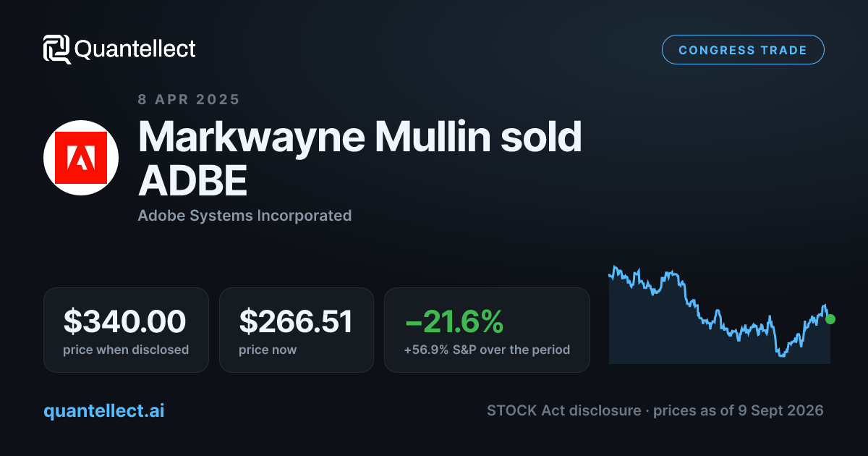Click the Quantellect brand name text
Screen dimensions: 868x456
coord(135,49)
